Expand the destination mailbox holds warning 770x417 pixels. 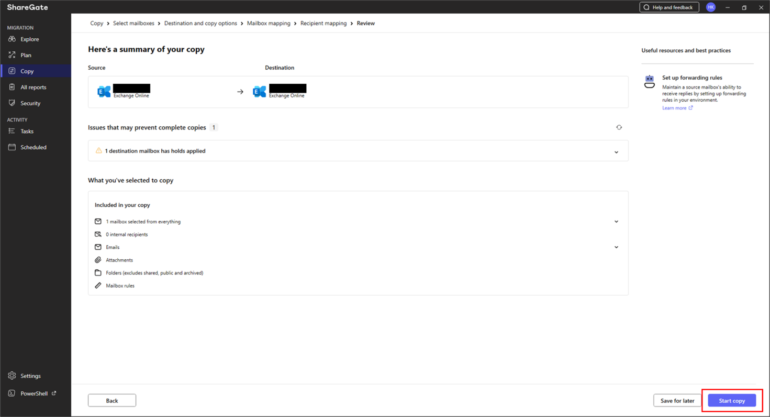pos(617,151)
